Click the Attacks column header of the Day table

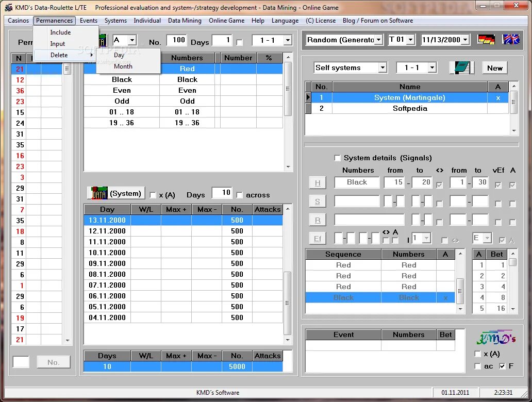pyautogui.click(x=268, y=209)
